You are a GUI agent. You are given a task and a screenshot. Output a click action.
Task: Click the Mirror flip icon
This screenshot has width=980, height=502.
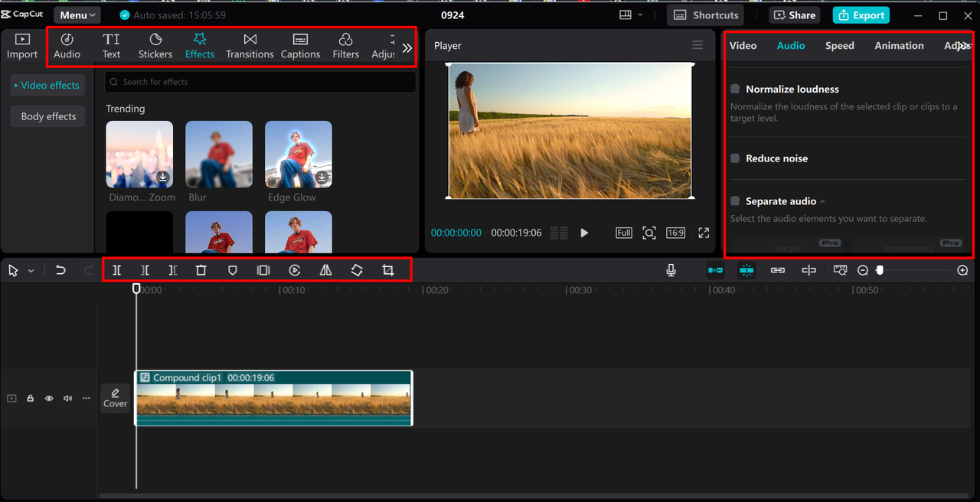point(325,270)
